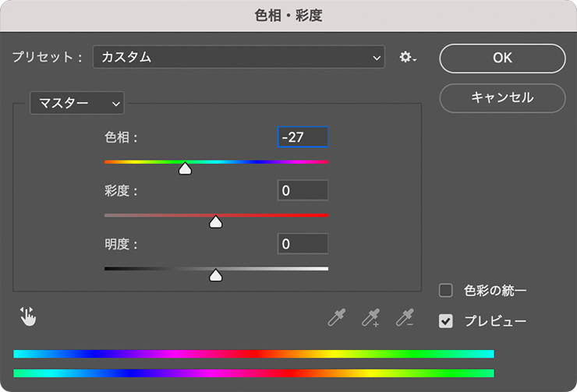Click the 彩度 slider handle
Viewport: 577px width, 392px height.
[216, 222]
